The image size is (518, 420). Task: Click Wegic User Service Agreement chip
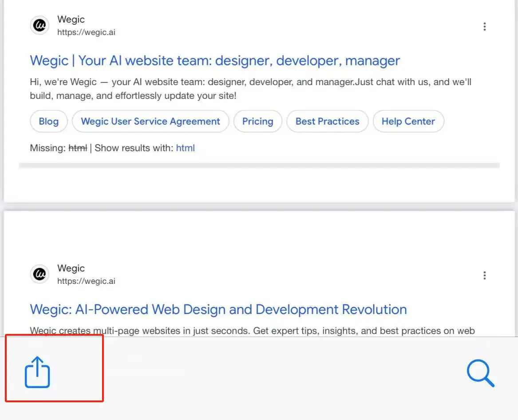(150, 121)
